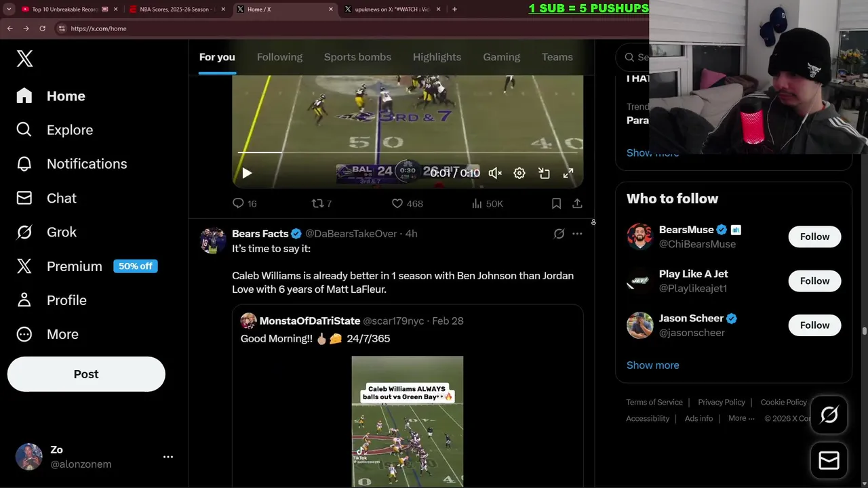
Task: Click browser back arrow
Action: tap(9, 28)
